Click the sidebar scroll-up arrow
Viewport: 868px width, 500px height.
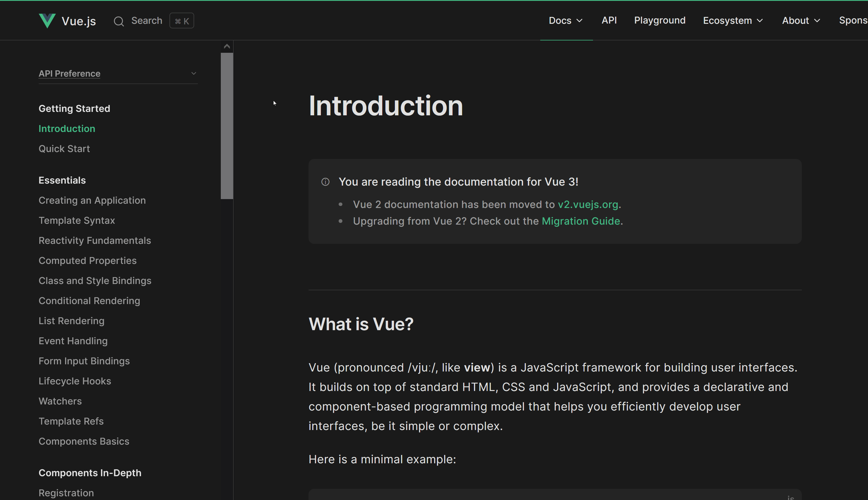tap(227, 46)
